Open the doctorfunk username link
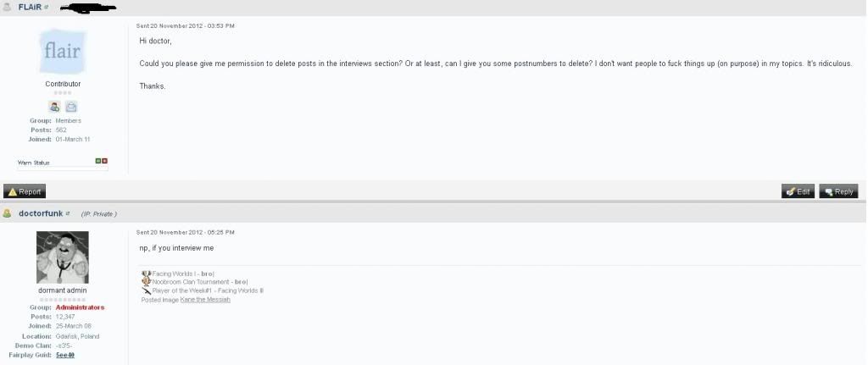Screen dimensions: 868x365 (42, 213)
